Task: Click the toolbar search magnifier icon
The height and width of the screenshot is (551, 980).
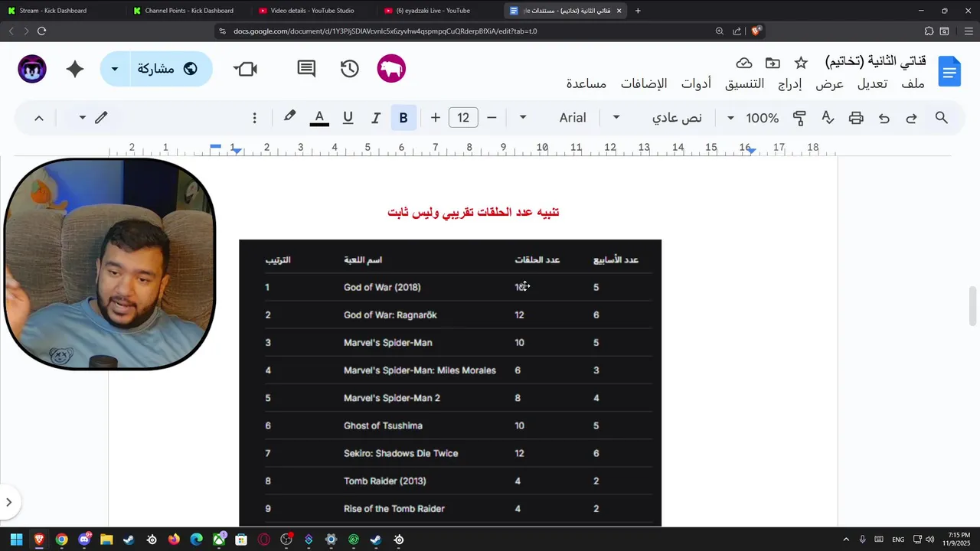Action: tap(942, 118)
